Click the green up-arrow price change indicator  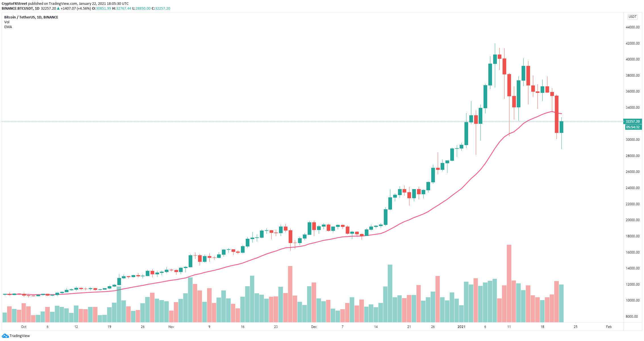click(x=58, y=9)
